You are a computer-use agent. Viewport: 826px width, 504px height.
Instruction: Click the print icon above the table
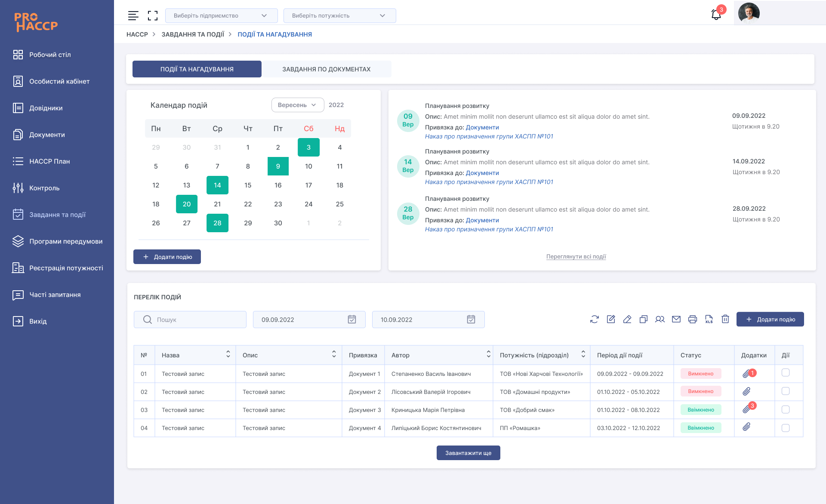pos(693,319)
